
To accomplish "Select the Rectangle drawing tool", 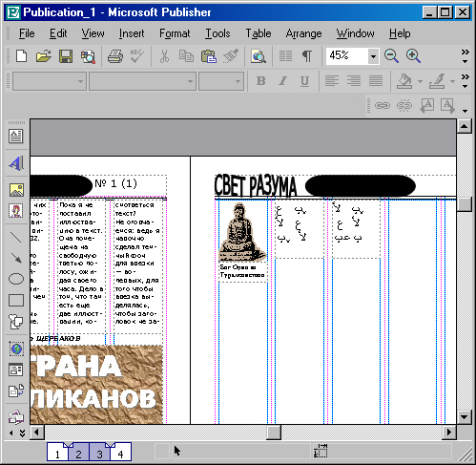I will tap(15, 300).
